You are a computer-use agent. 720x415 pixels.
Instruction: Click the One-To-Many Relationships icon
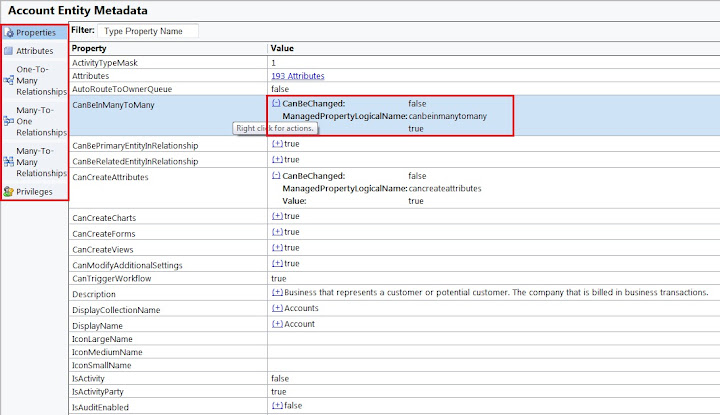coord(9,82)
